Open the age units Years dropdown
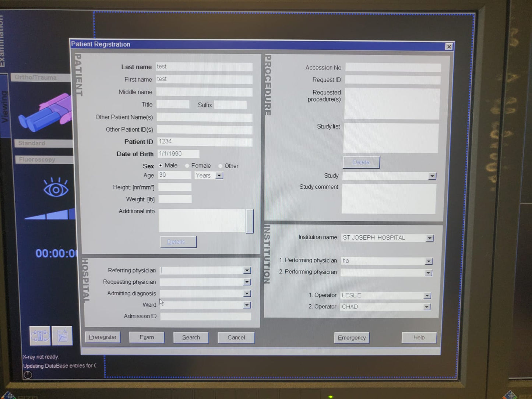The width and height of the screenshot is (532, 399). (219, 176)
